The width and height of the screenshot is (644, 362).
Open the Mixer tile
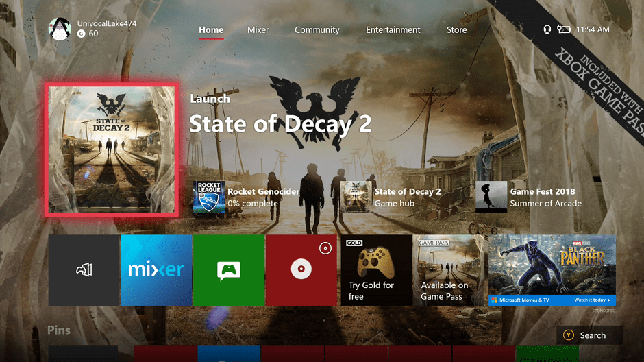(x=156, y=270)
